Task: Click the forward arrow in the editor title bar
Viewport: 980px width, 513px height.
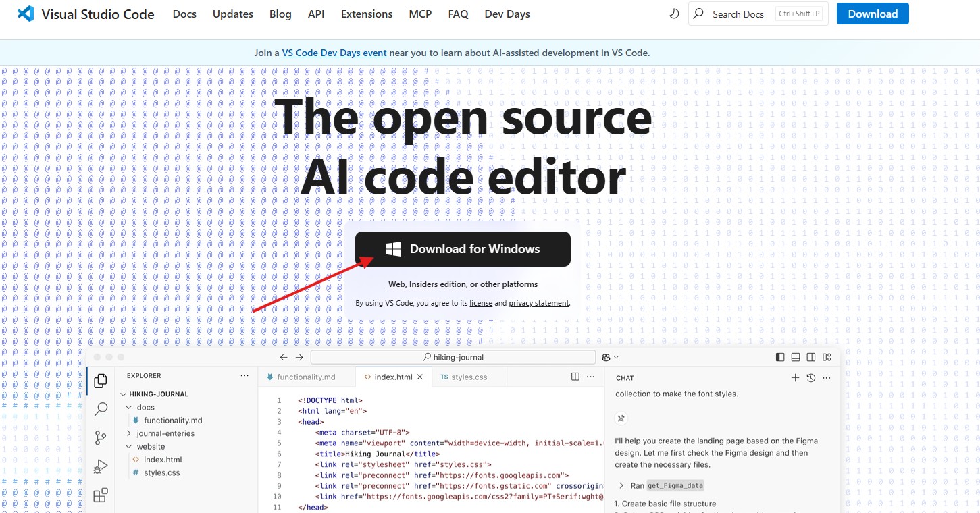Action: [299, 357]
